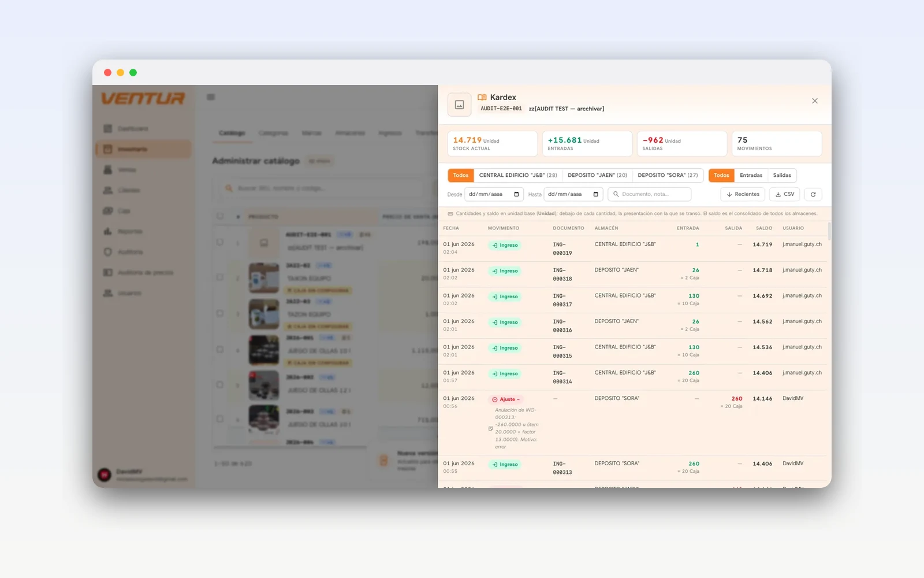The image size is (924, 578).
Task: Filter by DEPOSITO "JAEN" (20)
Action: pos(597,175)
